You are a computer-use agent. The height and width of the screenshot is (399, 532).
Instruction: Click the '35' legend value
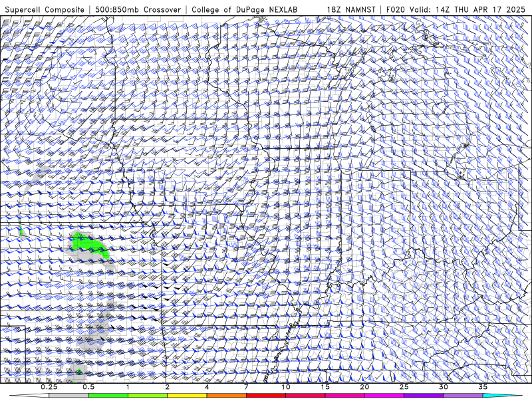coord(483,387)
